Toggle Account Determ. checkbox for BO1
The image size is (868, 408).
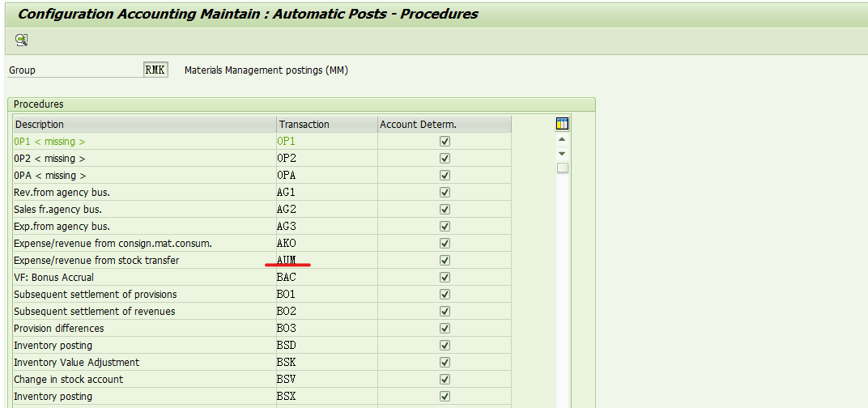(x=445, y=295)
